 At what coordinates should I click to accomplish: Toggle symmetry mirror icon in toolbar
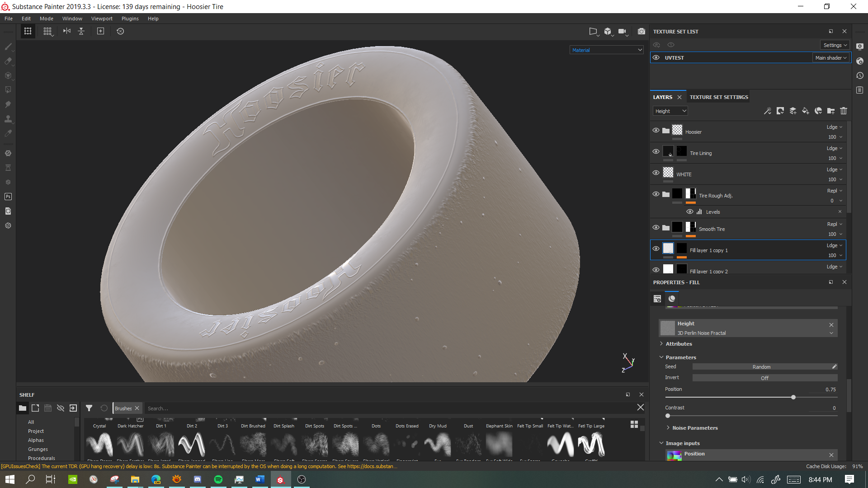[x=67, y=31]
